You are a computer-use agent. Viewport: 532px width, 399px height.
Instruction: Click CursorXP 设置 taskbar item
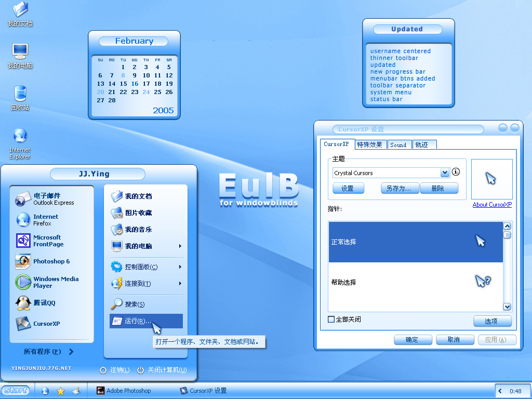[x=203, y=391]
